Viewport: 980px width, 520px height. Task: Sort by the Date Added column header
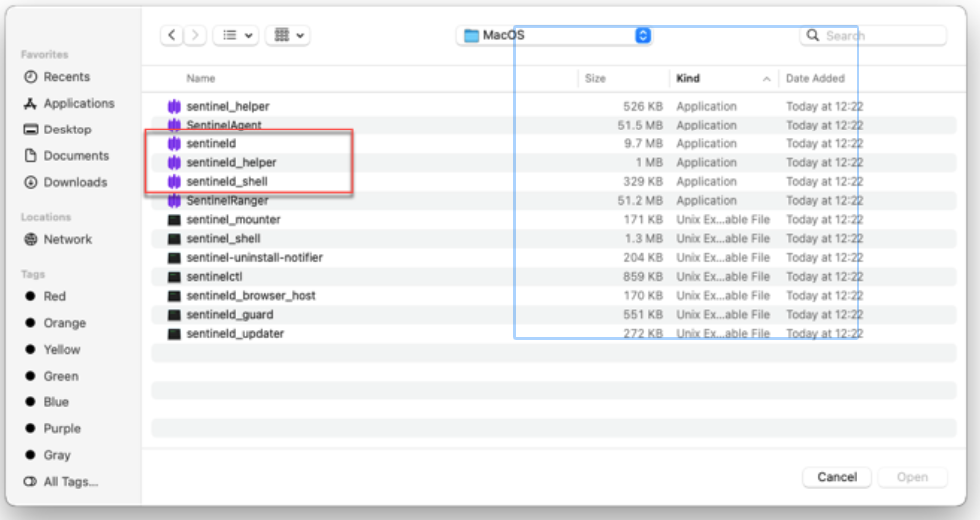click(x=815, y=78)
